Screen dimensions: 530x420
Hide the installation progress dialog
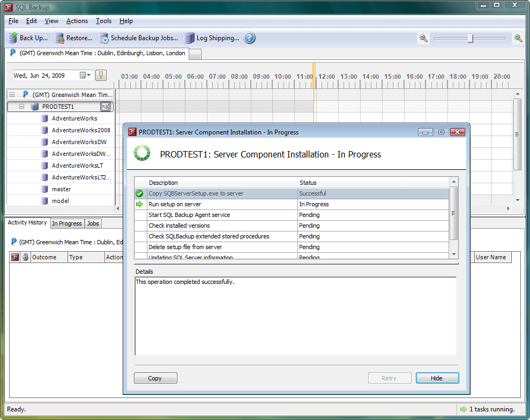click(x=437, y=378)
